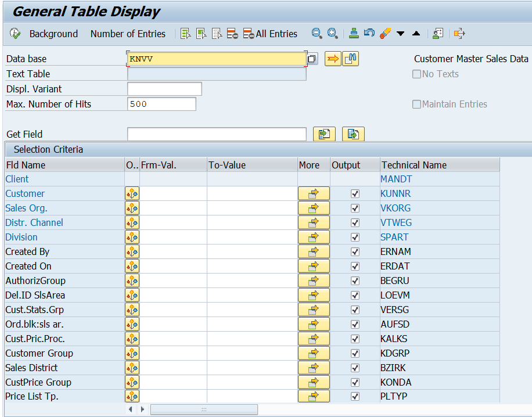The width and height of the screenshot is (532, 417).
Task: Click the black down arrow icon
Action: (400, 34)
